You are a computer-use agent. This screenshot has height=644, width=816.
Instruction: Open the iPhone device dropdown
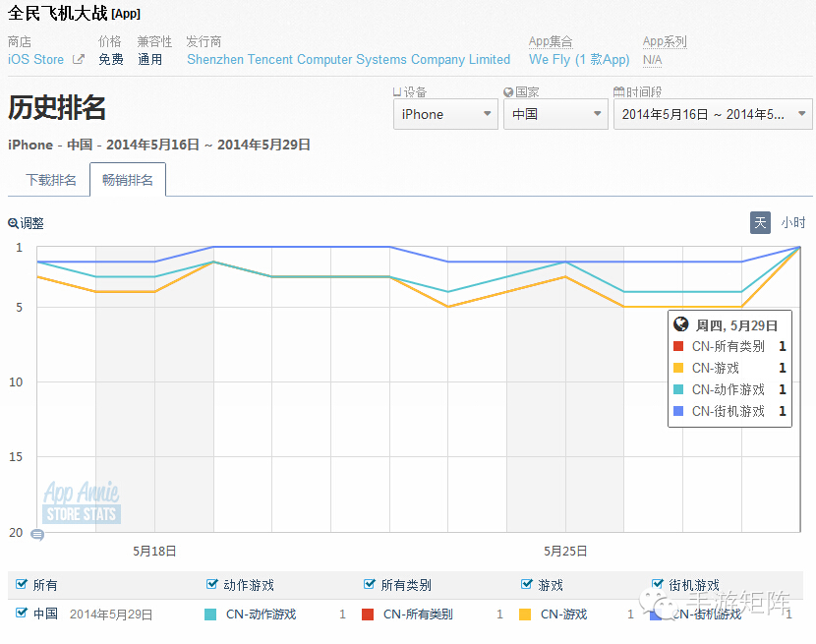point(445,114)
